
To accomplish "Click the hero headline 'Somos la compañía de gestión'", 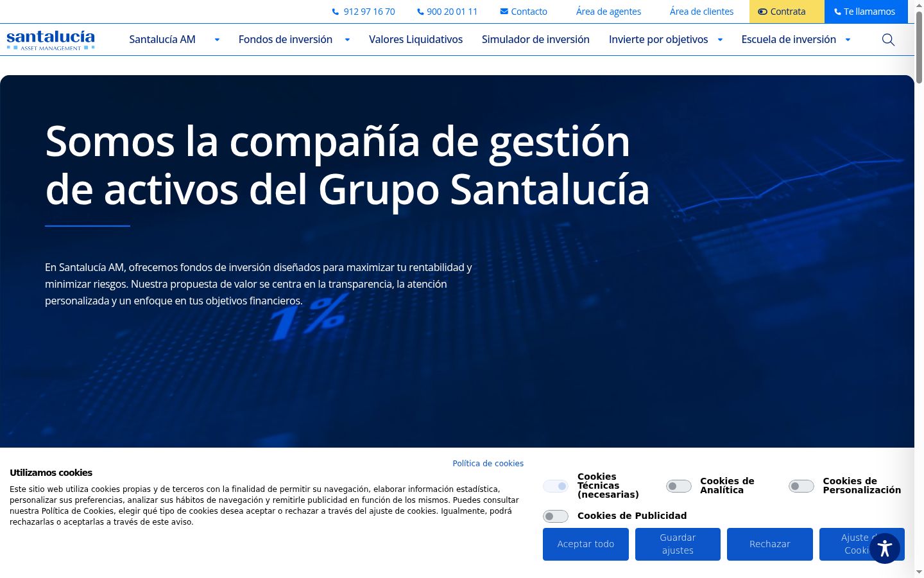I will click(338, 141).
